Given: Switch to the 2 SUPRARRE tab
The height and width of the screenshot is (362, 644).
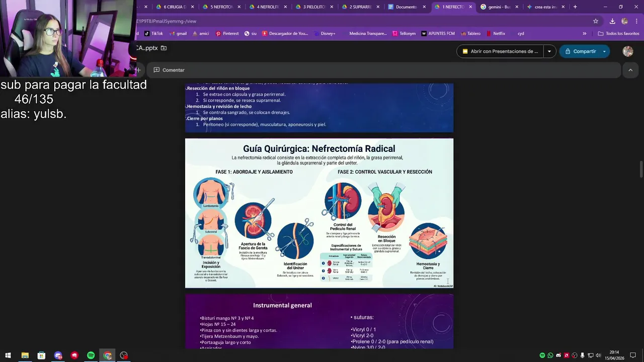Looking at the screenshot, I should click(x=357, y=7).
